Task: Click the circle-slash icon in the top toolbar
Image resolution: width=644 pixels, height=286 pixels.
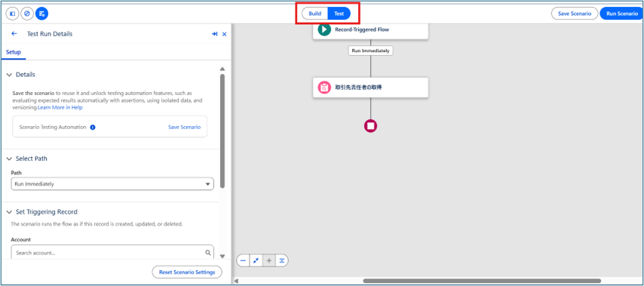Action: [27, 14]
